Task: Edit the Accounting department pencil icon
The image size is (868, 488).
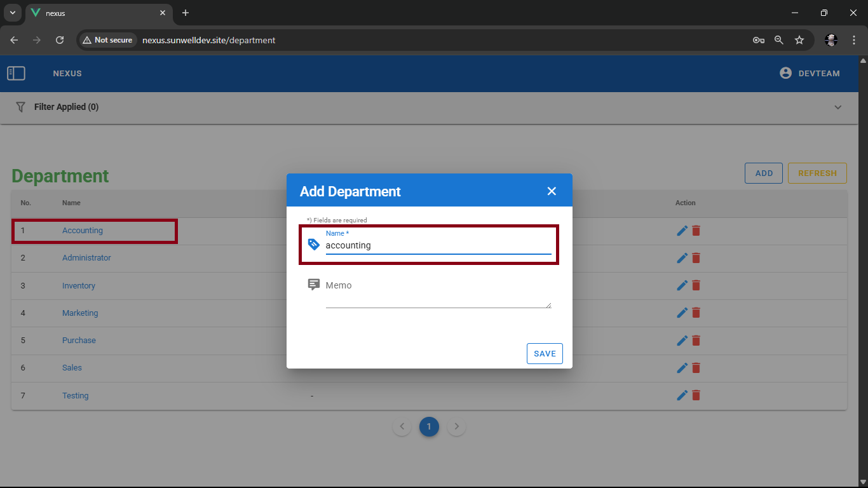Action: tap(682, 231)
